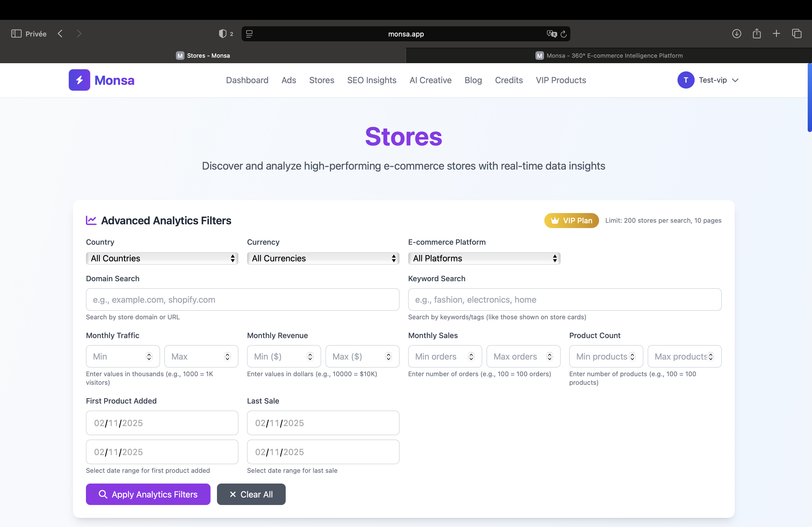Click the Min orders field

coord(445,356)
